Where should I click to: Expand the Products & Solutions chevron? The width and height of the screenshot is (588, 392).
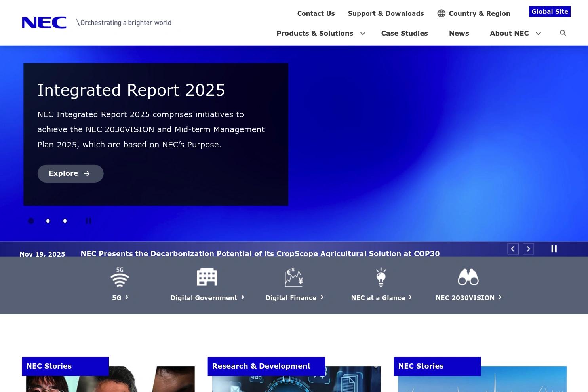363,34
